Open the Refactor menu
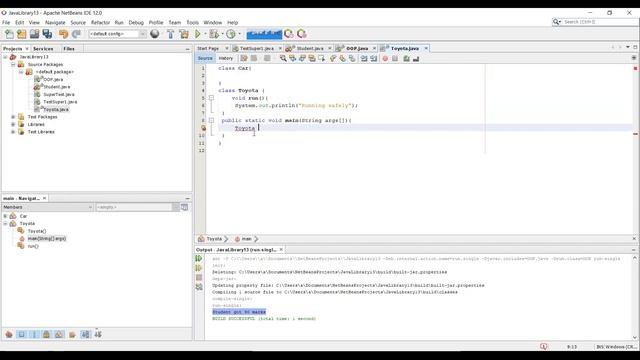Screen dimensions: 640x360 click(x=100, y=22)
